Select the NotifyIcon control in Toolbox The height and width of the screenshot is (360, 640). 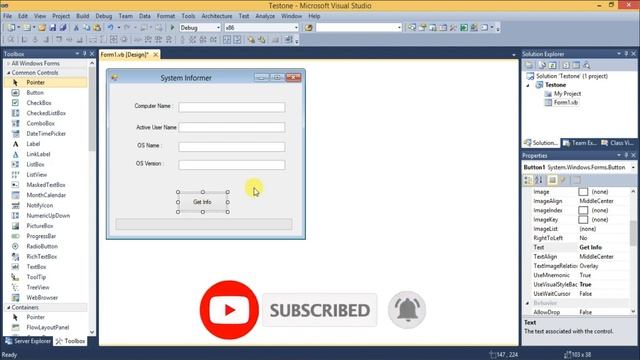(x=40, y=205)
